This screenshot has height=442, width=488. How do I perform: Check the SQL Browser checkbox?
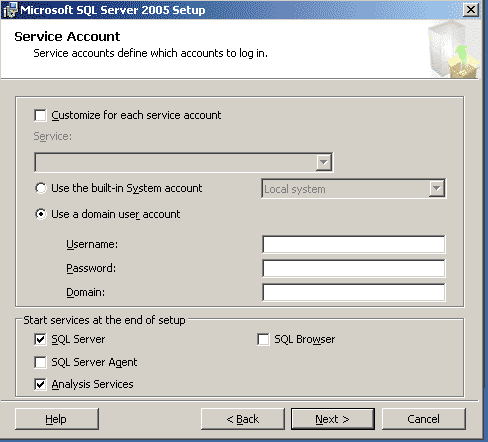coord(263,340)
